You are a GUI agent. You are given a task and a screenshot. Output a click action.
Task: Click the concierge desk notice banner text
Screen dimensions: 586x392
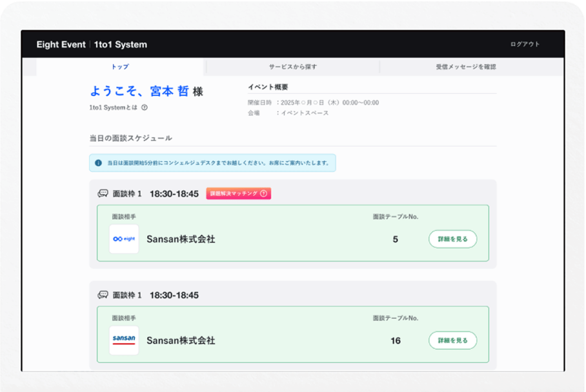point(217,163)
